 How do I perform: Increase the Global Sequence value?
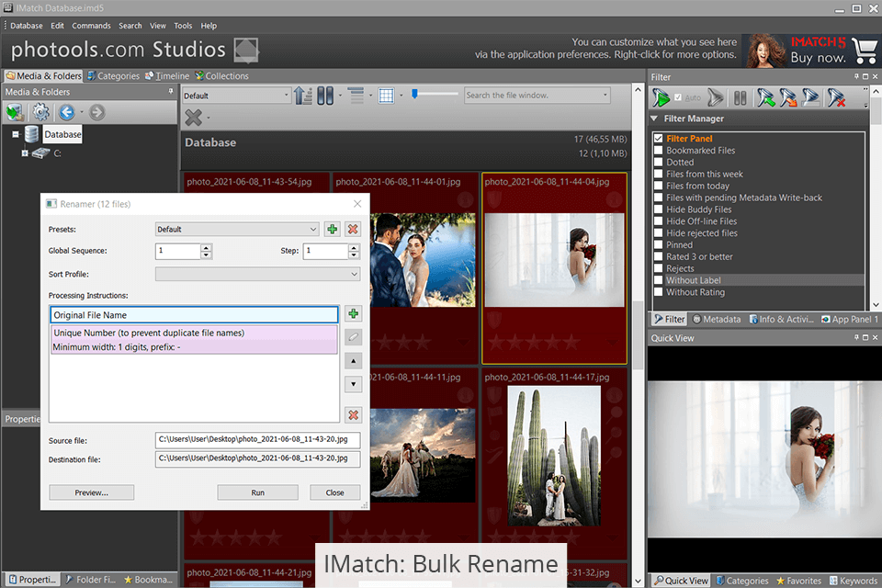206,247
